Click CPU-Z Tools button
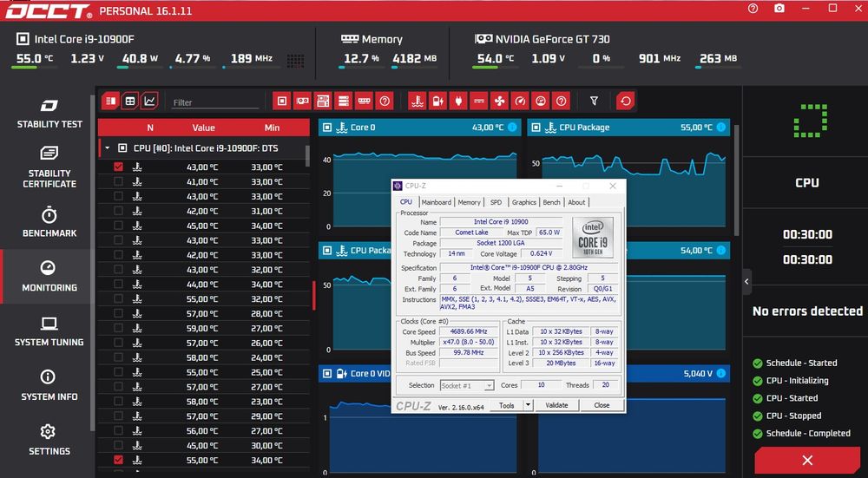 point(507,405)
